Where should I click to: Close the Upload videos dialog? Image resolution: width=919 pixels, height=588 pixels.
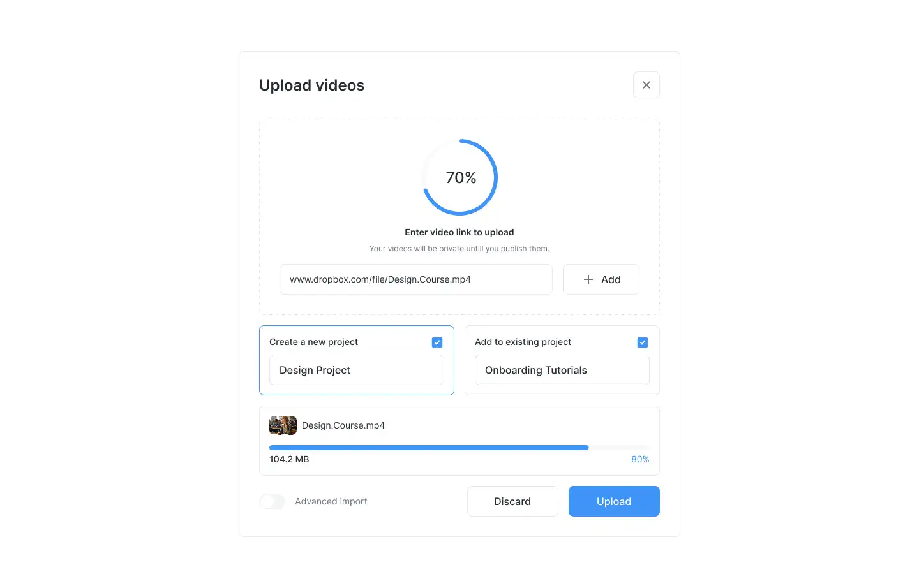pos(646,85)
